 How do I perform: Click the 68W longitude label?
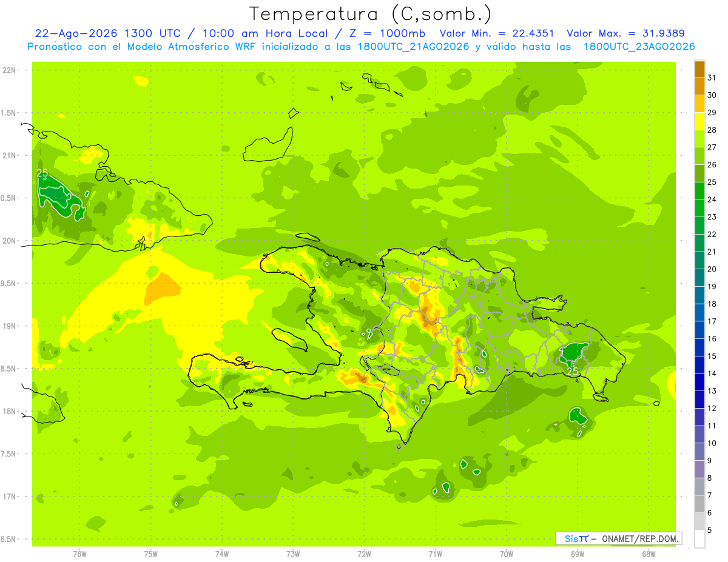coord(649,554)
